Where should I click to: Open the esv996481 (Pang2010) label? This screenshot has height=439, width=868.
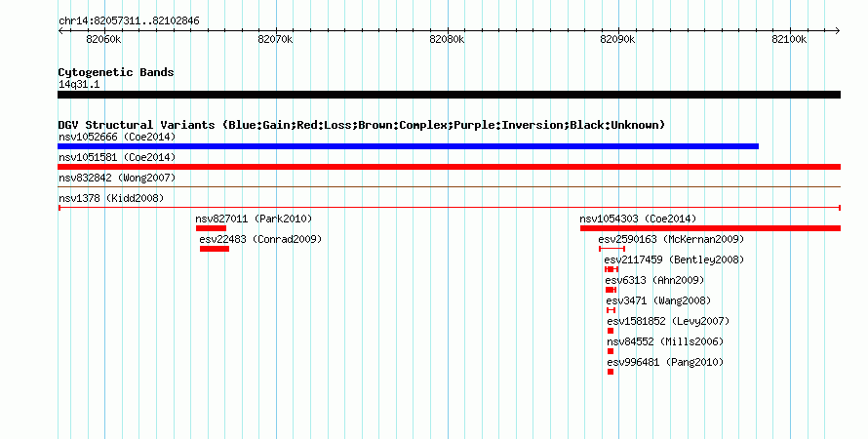(665, 362)
